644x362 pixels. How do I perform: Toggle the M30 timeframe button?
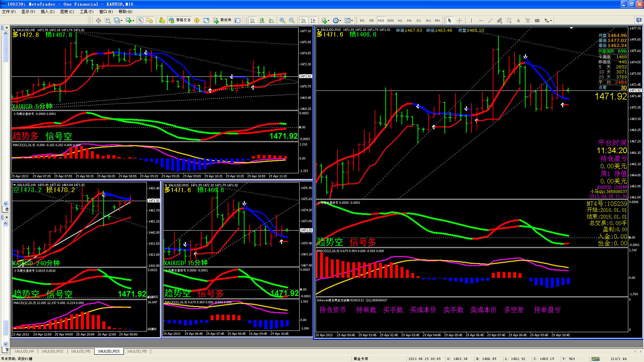pyautogui.click(x=390, y=20)
